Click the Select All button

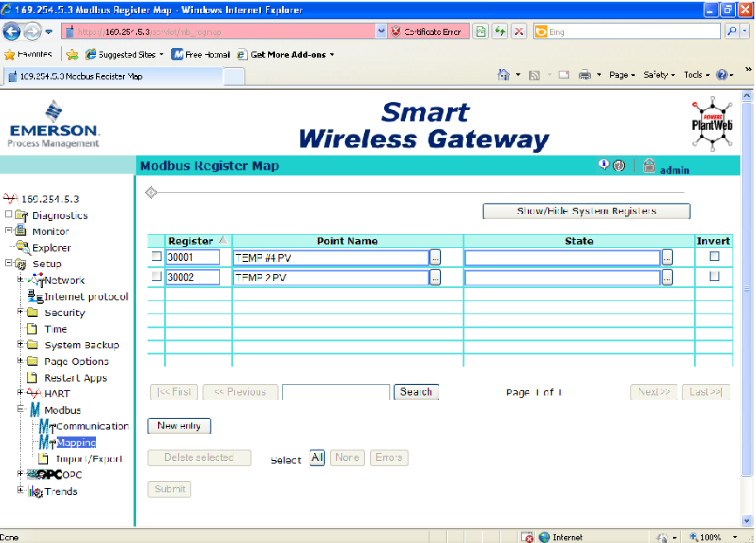point(317,457)
